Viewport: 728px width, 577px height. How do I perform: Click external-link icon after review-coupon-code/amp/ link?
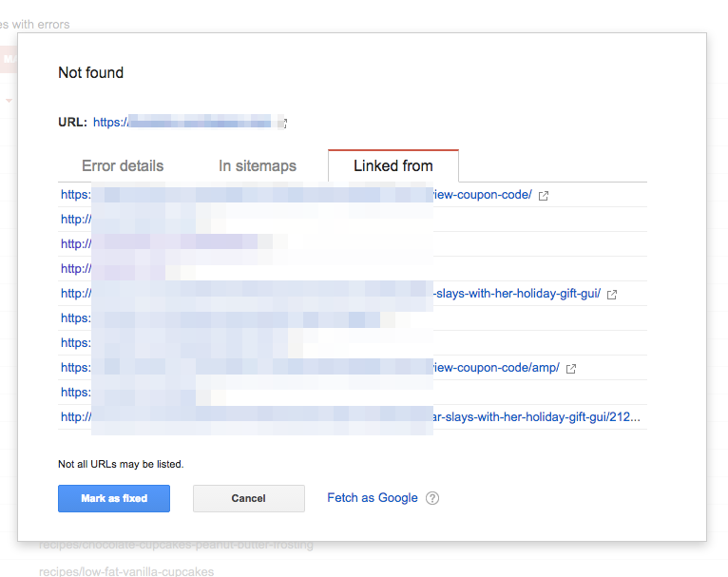click(x=572, y=369)
